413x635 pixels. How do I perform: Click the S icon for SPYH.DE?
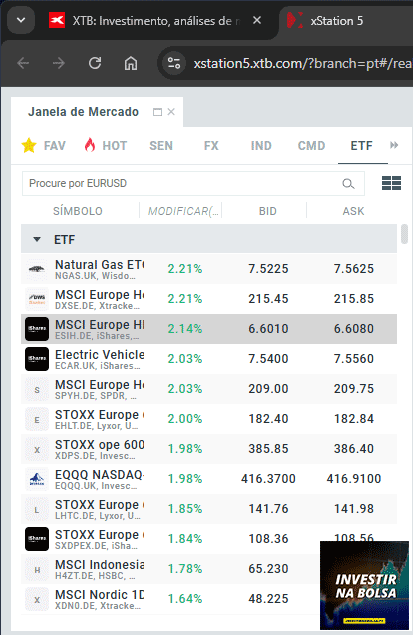pyautogui.click(x=37, y=390)
